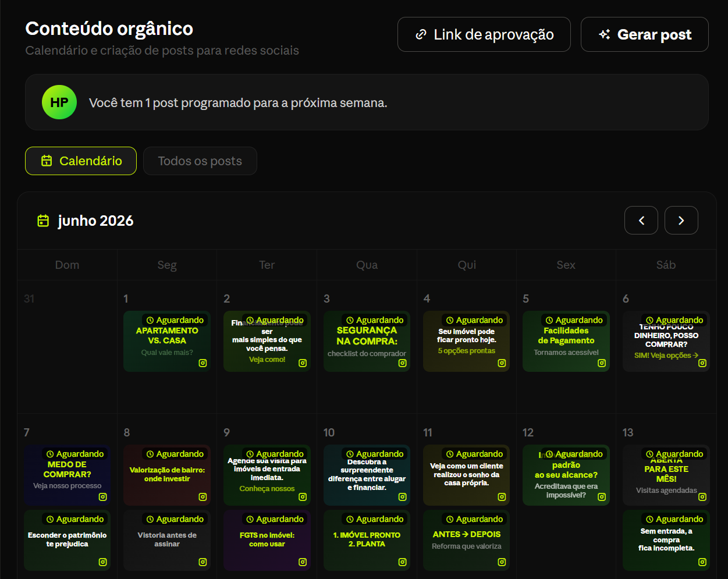
Task: Click the 1 post programado notice text
Action: point(238,103)
